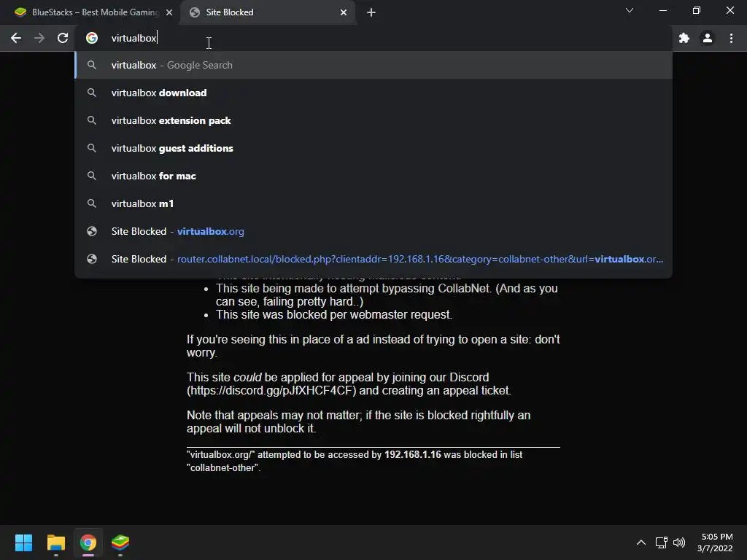The width and height of the screenshot is (747, 560).
Task: Select the Site Blocked tab
Action: 267,12
